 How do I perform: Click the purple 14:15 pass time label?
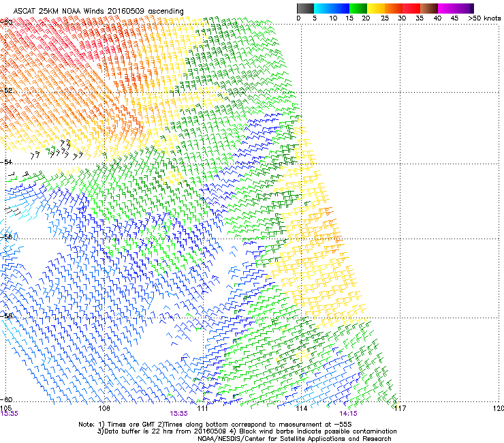point(349,414)
